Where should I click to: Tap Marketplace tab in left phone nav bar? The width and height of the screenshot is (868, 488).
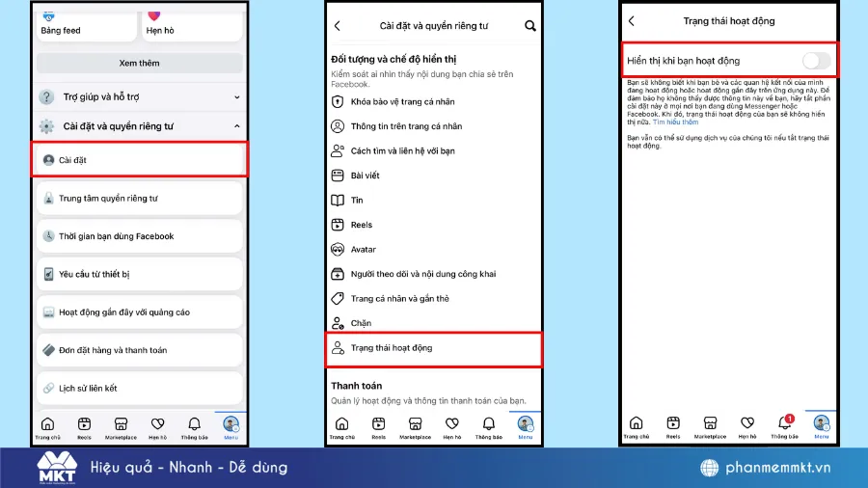coord(121,427)
